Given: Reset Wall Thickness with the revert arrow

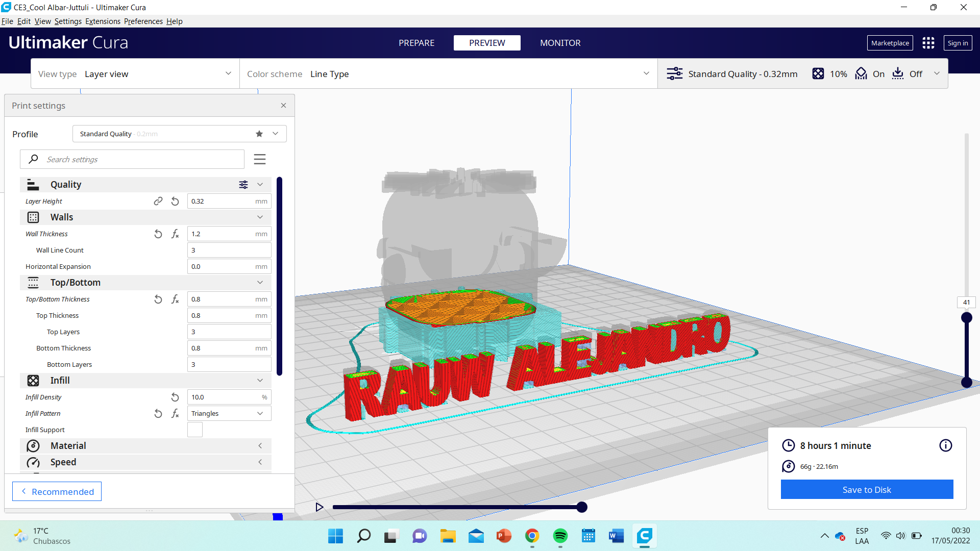Looking at the screenshot, I should click(x=158, y=234).
